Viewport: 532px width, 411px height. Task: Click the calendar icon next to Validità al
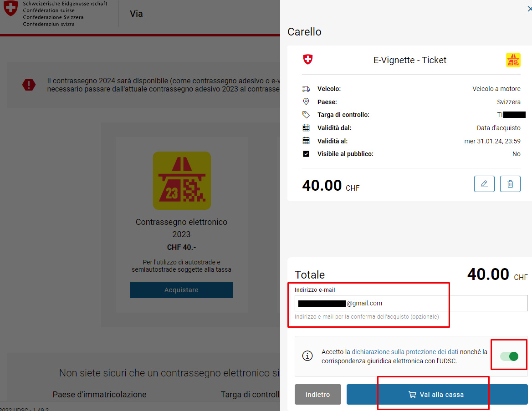[x=306, y=141]
